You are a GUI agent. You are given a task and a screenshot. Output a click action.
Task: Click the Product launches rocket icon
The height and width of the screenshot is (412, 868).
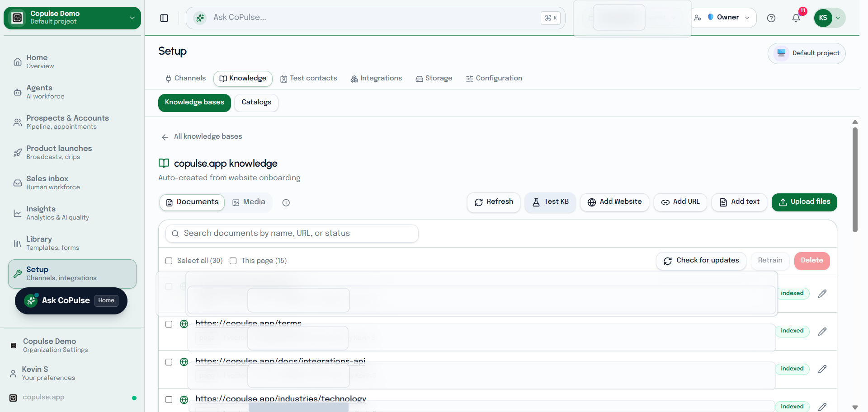(17, 153)
